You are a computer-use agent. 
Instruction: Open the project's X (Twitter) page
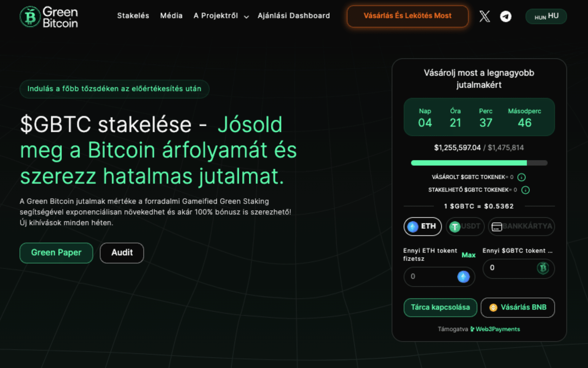(485, 17)
